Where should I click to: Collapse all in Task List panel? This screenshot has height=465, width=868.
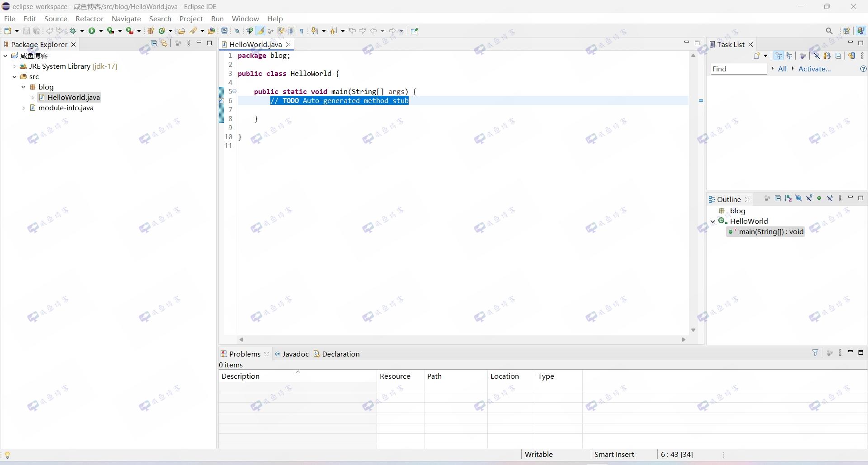pos(838,56)
